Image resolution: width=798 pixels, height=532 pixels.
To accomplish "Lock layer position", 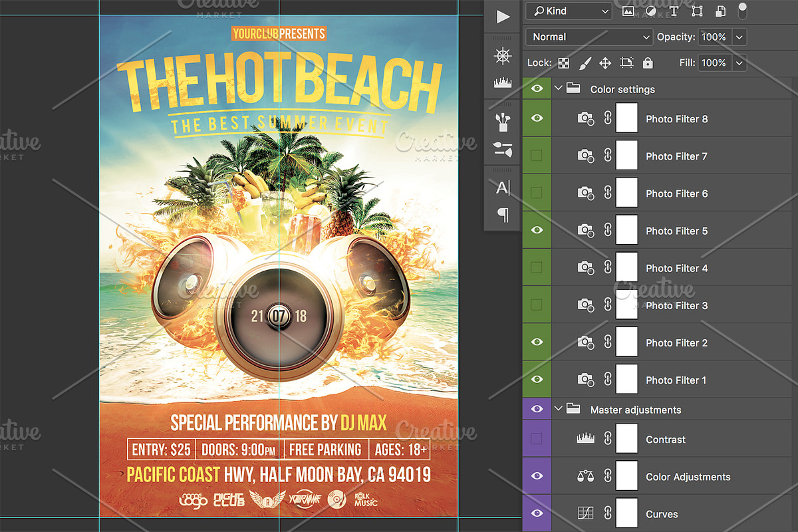I will [605, 63].
